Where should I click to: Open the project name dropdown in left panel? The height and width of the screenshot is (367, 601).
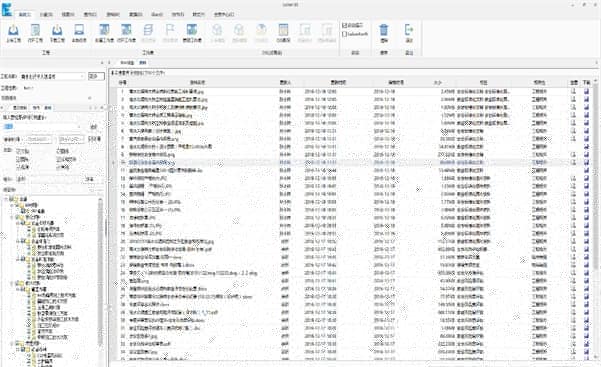(53, 76)
